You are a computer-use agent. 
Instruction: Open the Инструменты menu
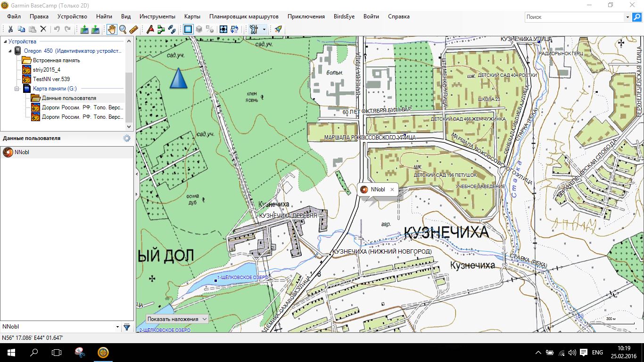157,16
